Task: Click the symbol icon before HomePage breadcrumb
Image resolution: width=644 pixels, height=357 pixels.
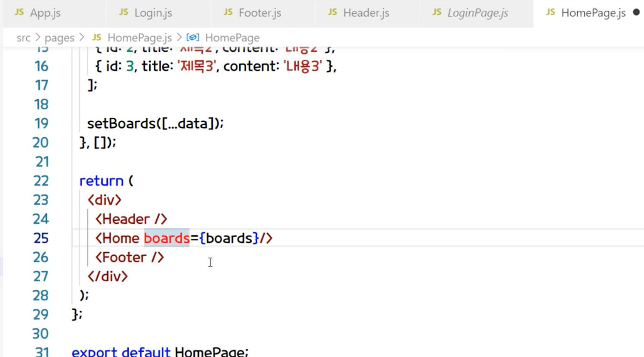Action: click(x=193, y=37)
